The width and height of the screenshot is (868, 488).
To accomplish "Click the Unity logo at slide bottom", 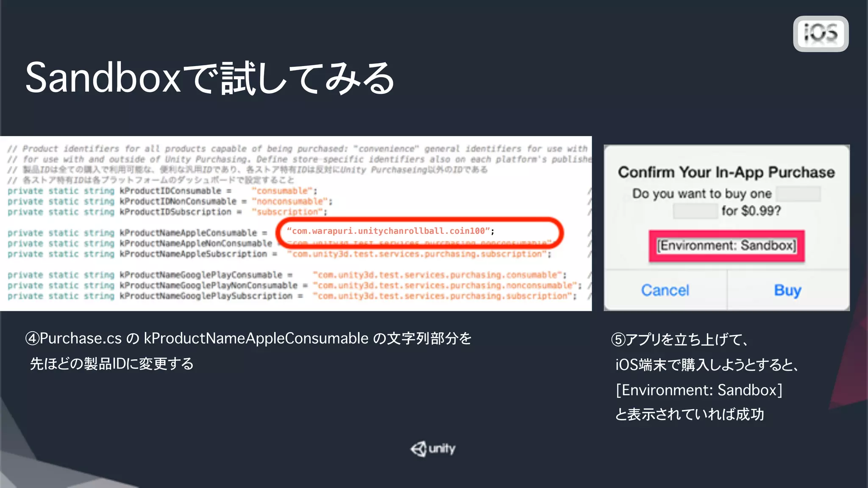I will pyautogui.click(x=433, y=449).
